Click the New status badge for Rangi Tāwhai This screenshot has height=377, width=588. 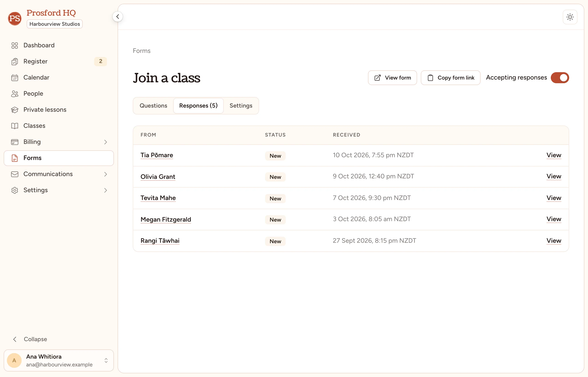(275, 241)
